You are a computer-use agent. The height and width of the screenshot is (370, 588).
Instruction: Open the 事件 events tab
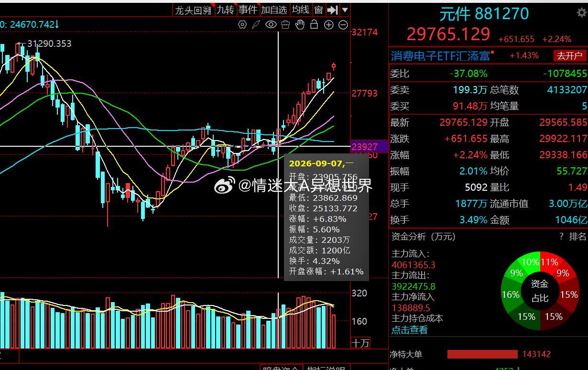click(x=248, y=10)
